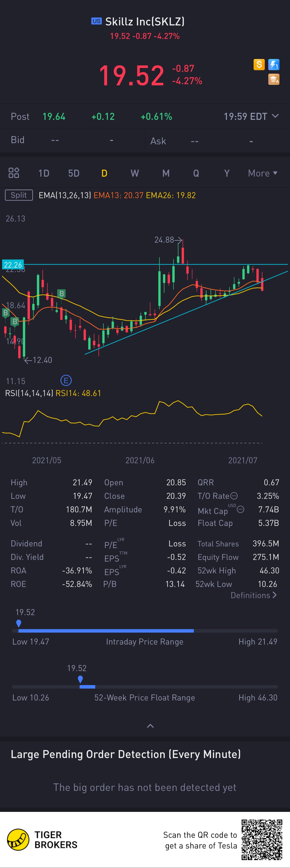This screenshot has width=290, height=868.
Task: Tap the yellow dollar sign icon
Action: pyautogui.click(x=259, y=64)
